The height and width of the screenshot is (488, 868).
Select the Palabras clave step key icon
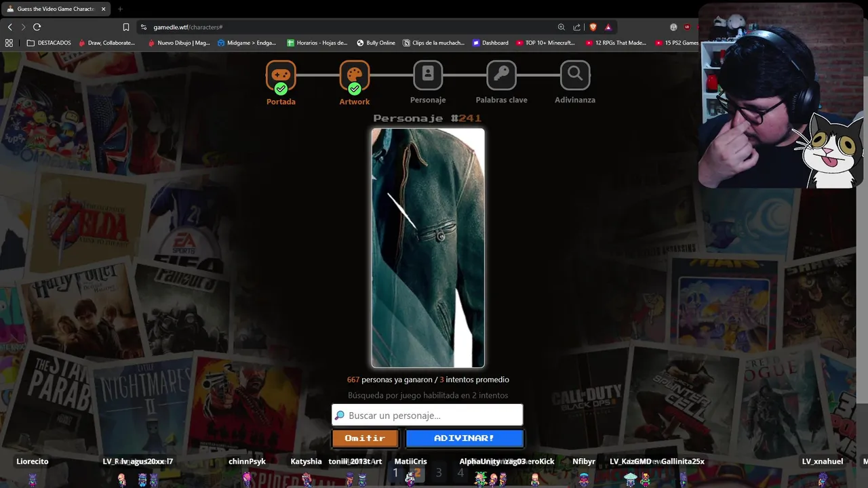coord(501,75)
